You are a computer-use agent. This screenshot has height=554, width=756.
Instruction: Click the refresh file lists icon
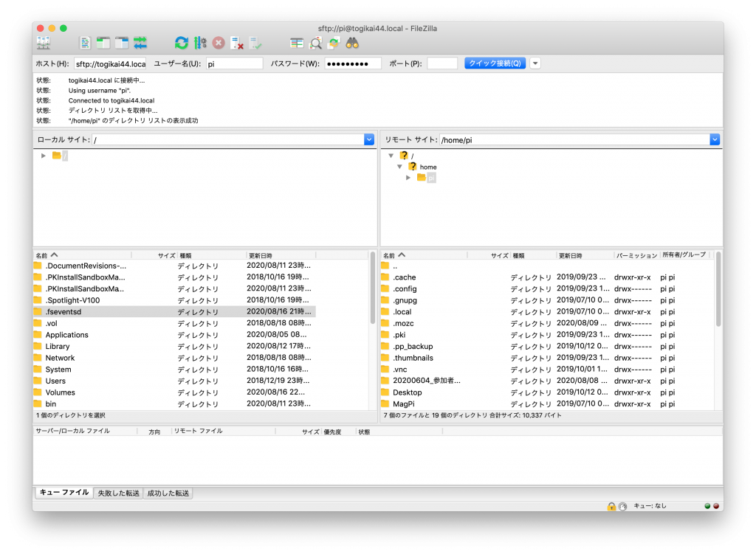tap(181, 43)
